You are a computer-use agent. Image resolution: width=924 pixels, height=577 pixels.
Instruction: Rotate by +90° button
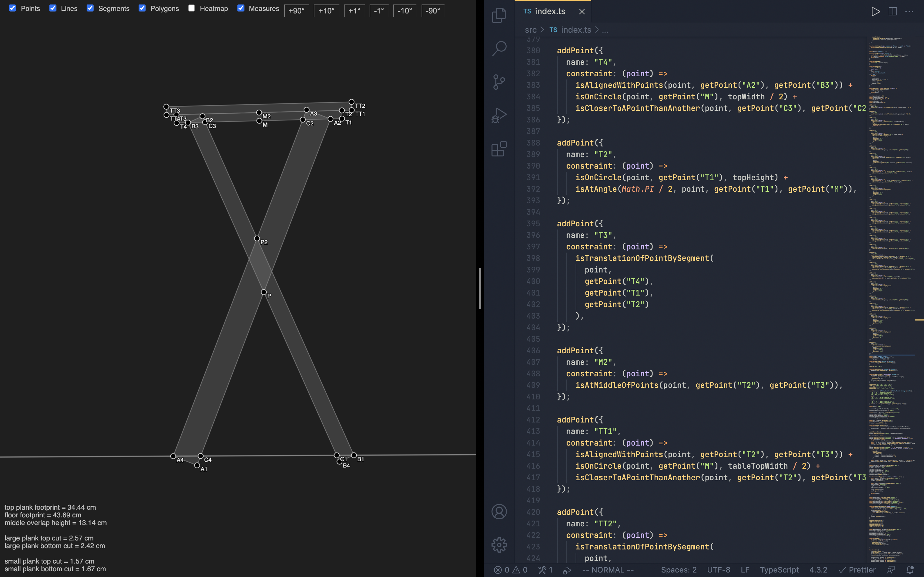click(296, 11)
